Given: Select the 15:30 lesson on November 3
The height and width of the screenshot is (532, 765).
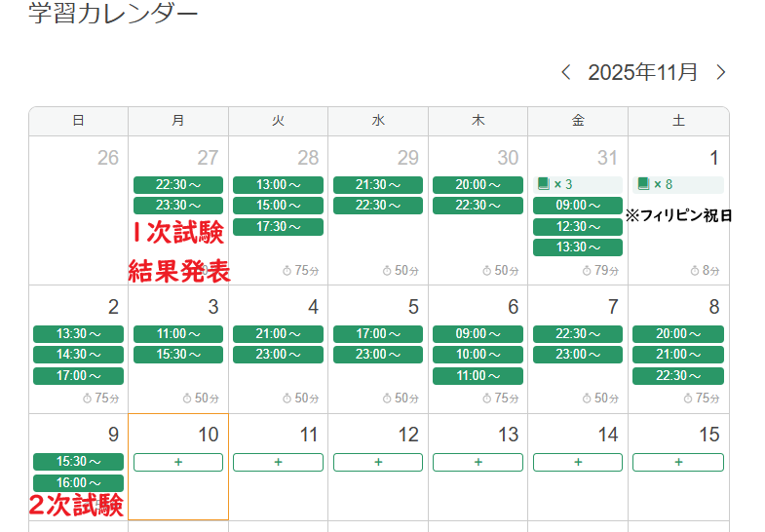Looking at the screenshot, I should tap(178, 355).
